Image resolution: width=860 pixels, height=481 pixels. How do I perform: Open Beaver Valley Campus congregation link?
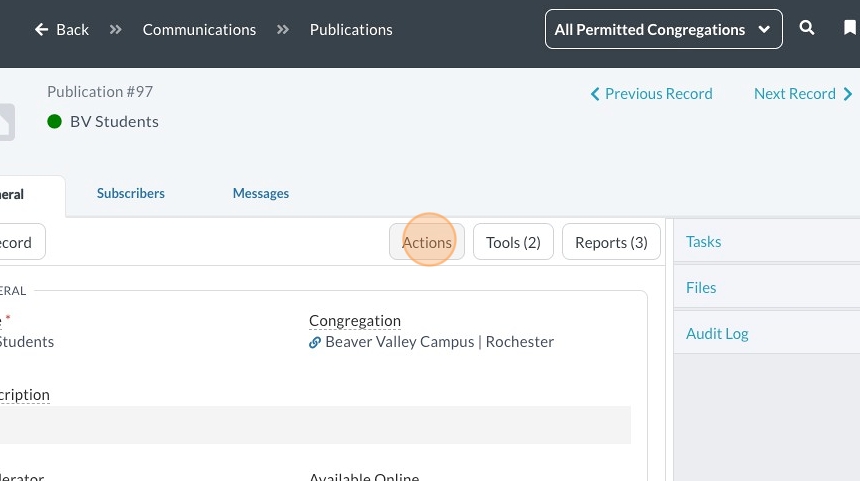click(439, 342)
